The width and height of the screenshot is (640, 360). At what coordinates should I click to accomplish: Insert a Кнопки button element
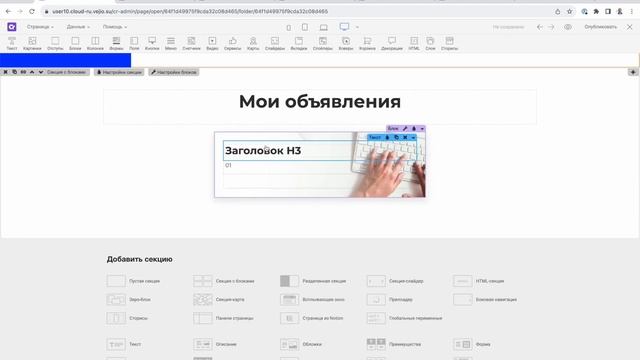152,43
